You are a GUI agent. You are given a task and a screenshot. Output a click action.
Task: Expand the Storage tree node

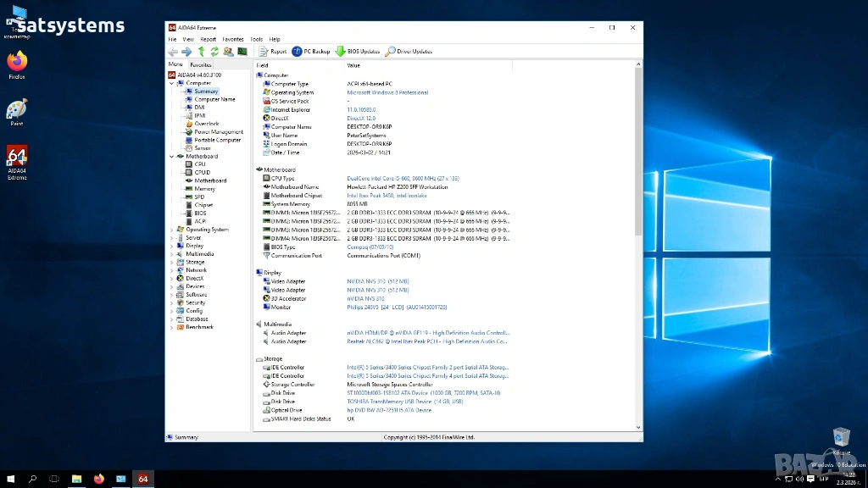(171, 263)
